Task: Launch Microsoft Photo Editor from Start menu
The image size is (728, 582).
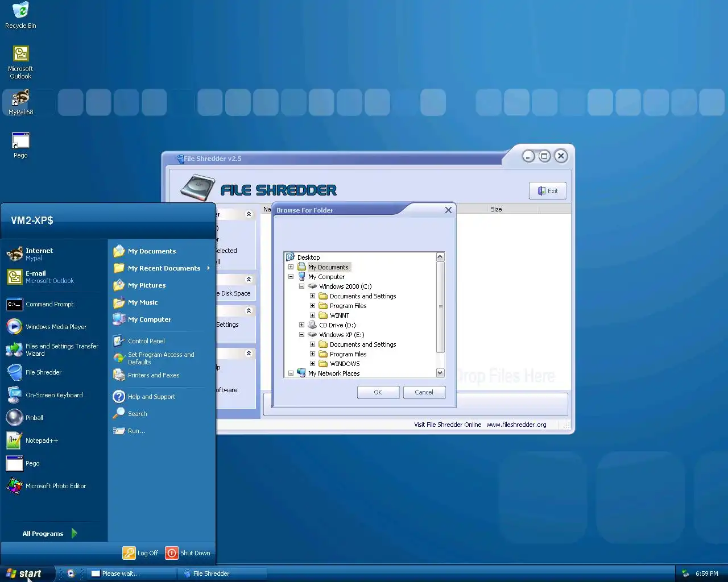Action: [54, 486]
